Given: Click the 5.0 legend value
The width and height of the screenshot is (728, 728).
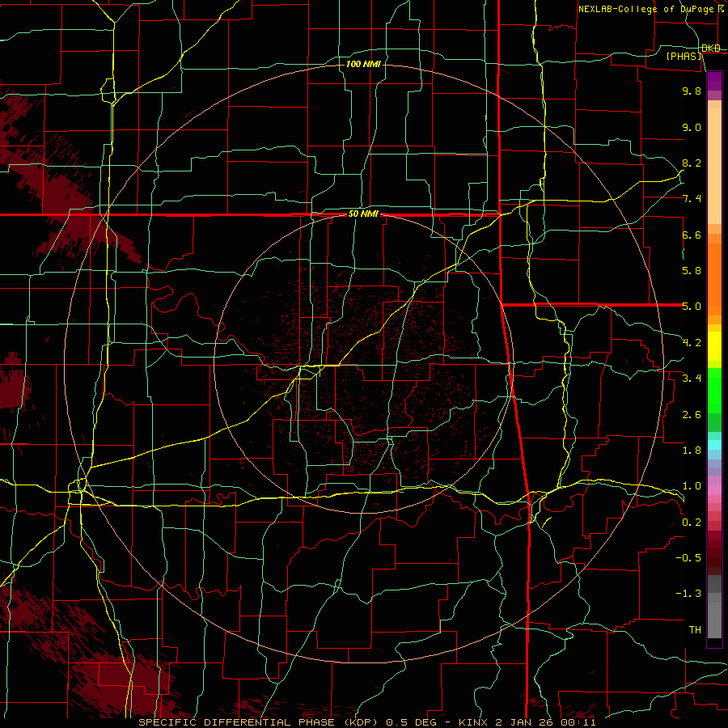Looking at the screenshot, I should click(692, 307).
